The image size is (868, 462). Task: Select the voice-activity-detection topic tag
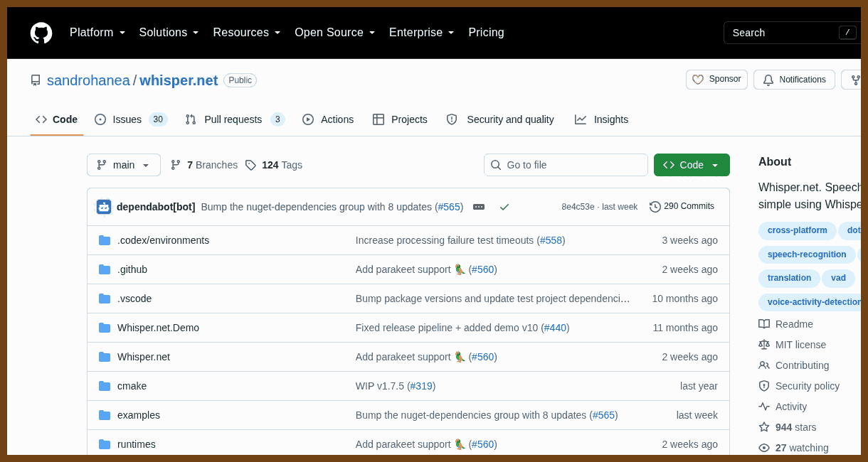pos(811,302)
